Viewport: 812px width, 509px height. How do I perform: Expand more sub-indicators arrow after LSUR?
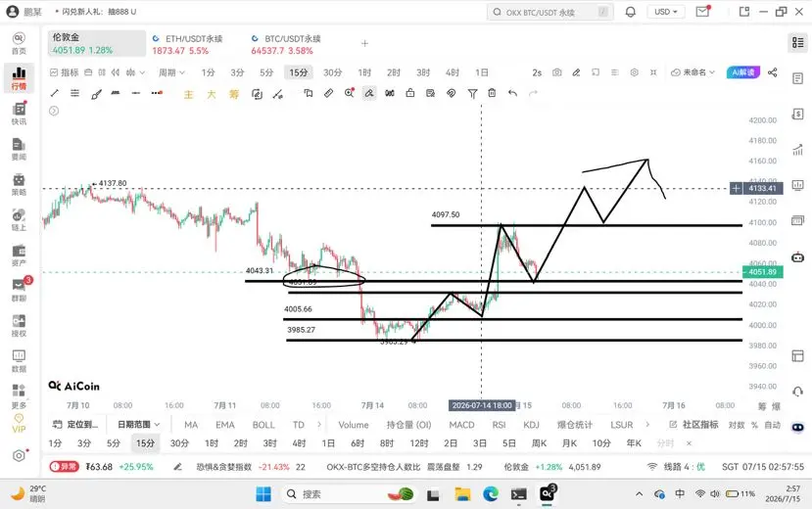[x=647, y=424]
